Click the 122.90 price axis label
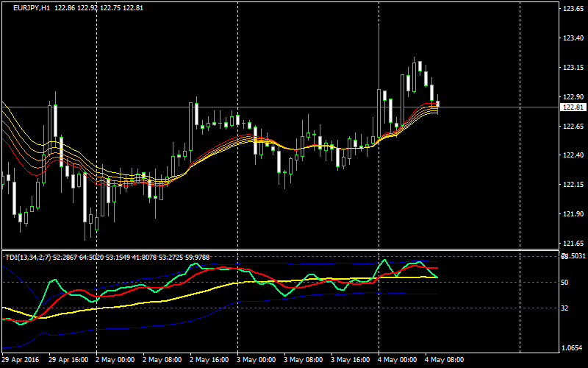 (x=572, y=97)
